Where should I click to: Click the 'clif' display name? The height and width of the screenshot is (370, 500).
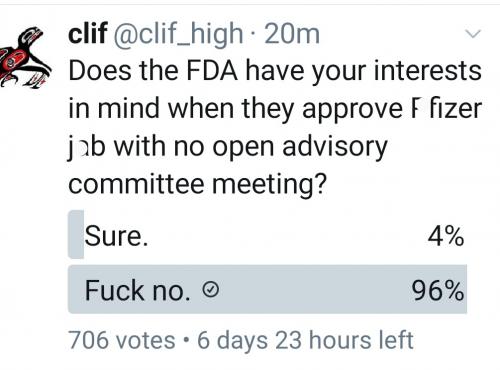[x=88, y=33]
